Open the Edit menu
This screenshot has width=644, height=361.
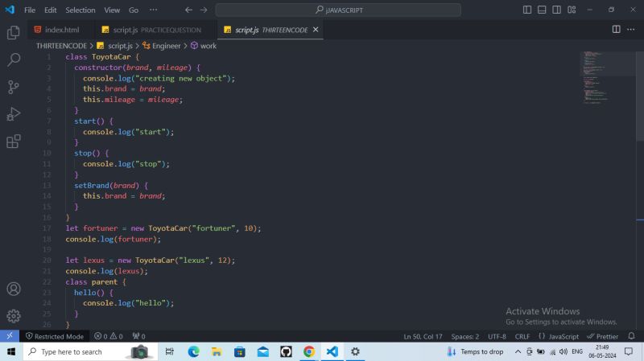(x=50, y=10)
